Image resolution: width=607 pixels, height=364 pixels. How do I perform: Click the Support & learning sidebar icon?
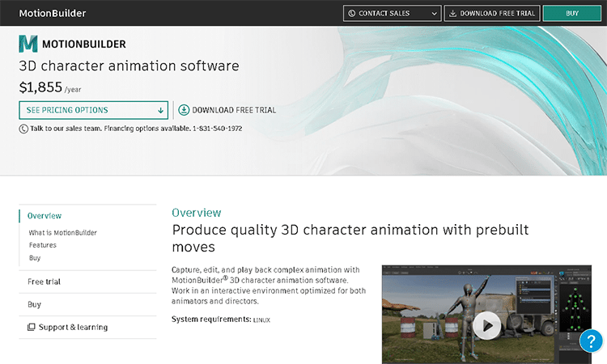point(31,327)
